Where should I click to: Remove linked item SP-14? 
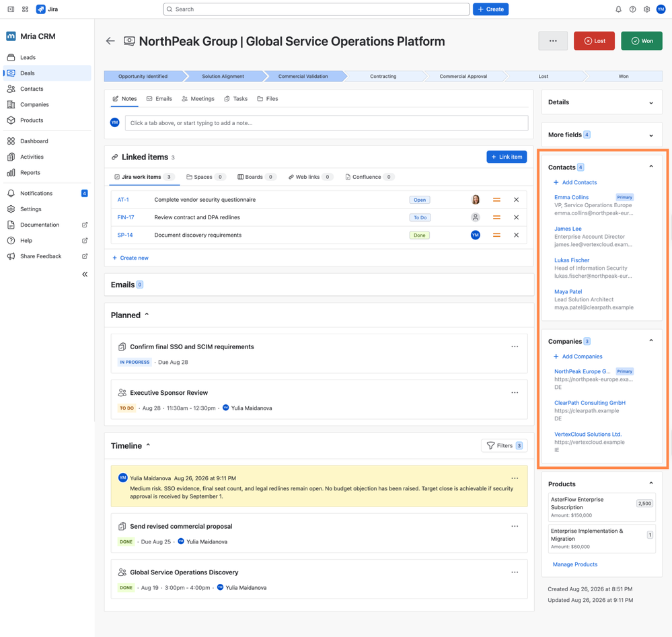517,235
